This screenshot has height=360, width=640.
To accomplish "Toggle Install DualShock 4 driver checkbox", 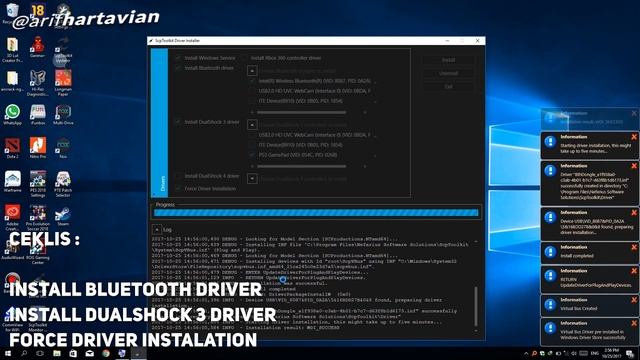I will point(178,176).
